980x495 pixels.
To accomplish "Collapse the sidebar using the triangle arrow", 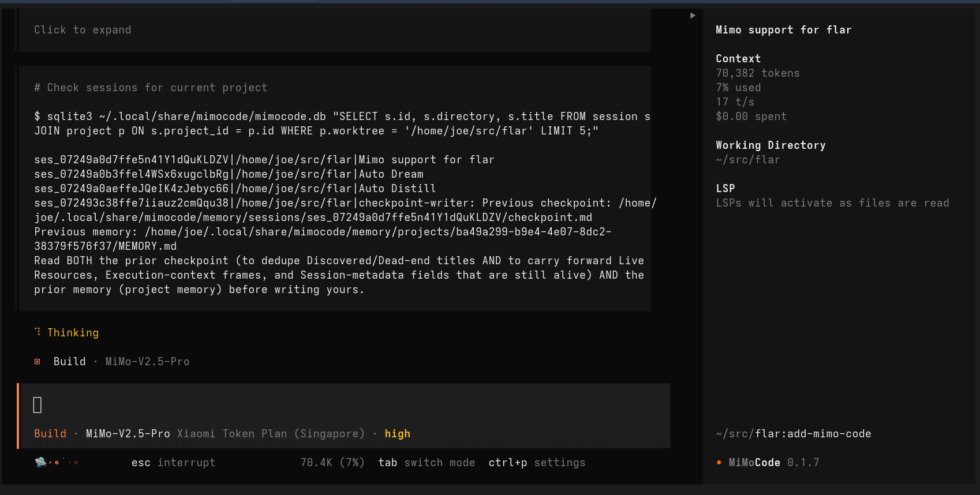I will [x=693, y=16].
